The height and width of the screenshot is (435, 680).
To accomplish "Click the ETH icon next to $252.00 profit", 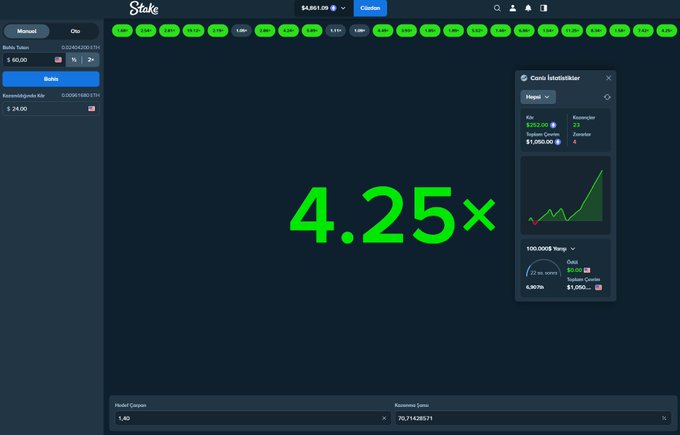I will click(x=553, y=125).
